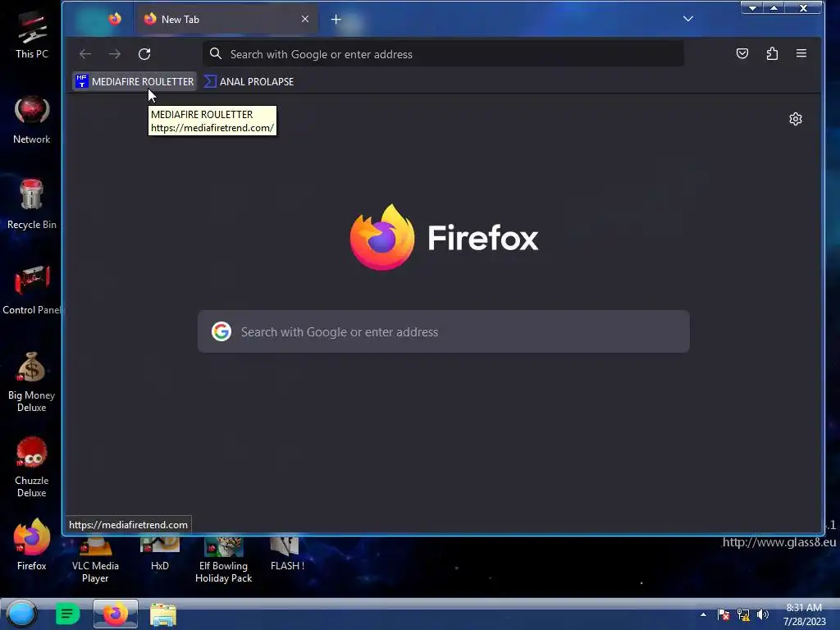Select the New Tab tab
This screenshot has width=840, height=630.
coord(226,20)
